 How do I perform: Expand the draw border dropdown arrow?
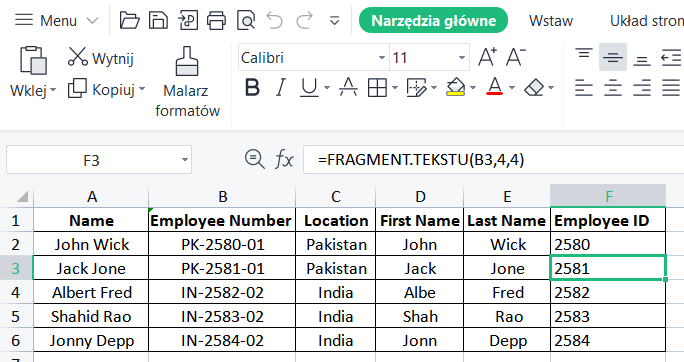tap(434, 88)
